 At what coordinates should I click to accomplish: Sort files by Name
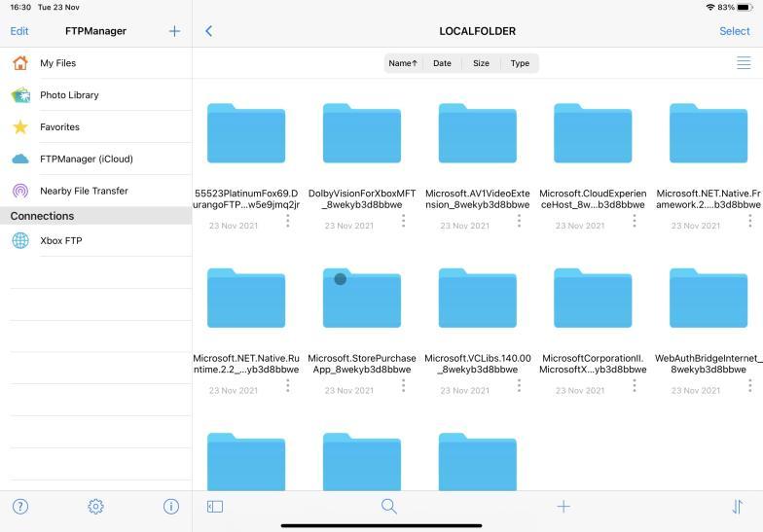coord(403,63)
